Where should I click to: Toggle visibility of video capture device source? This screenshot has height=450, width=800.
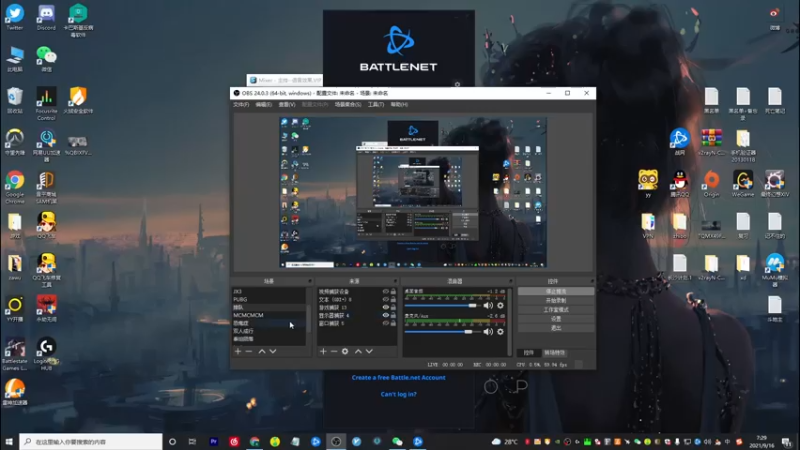tap(386, 291)
